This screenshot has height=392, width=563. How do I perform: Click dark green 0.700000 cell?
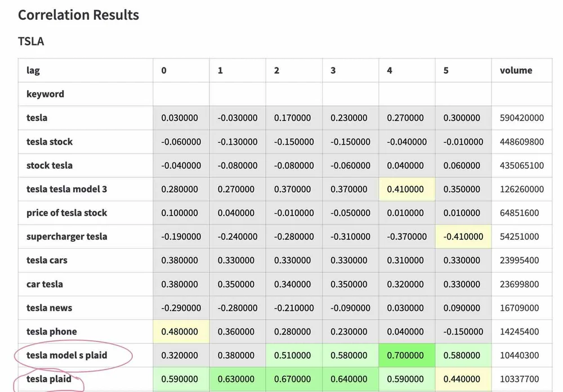[x=407, y=355]
